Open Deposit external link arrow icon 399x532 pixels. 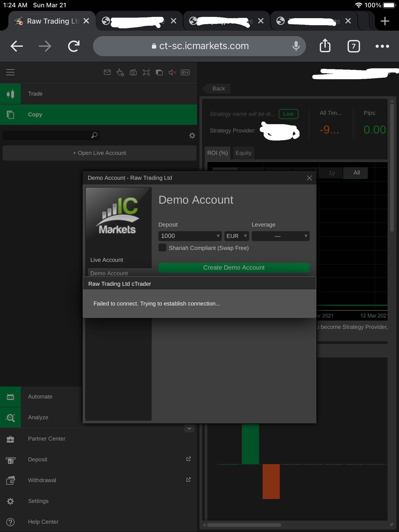pos(189,459)
